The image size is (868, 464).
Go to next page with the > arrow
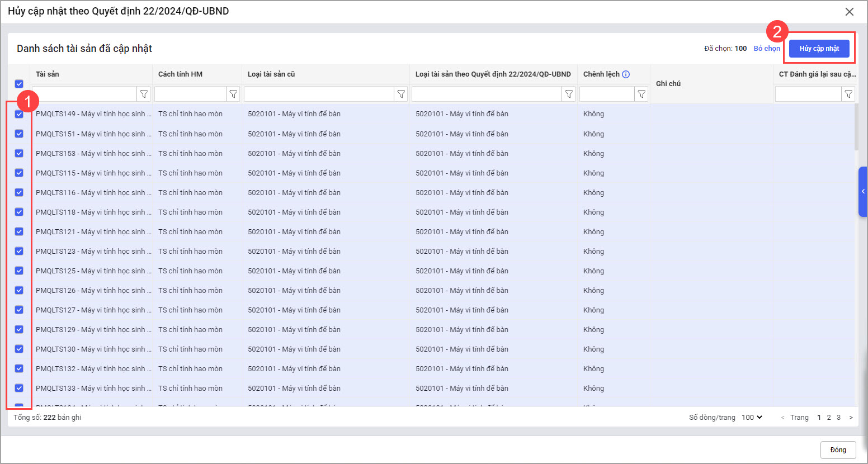tap(851, 418)
